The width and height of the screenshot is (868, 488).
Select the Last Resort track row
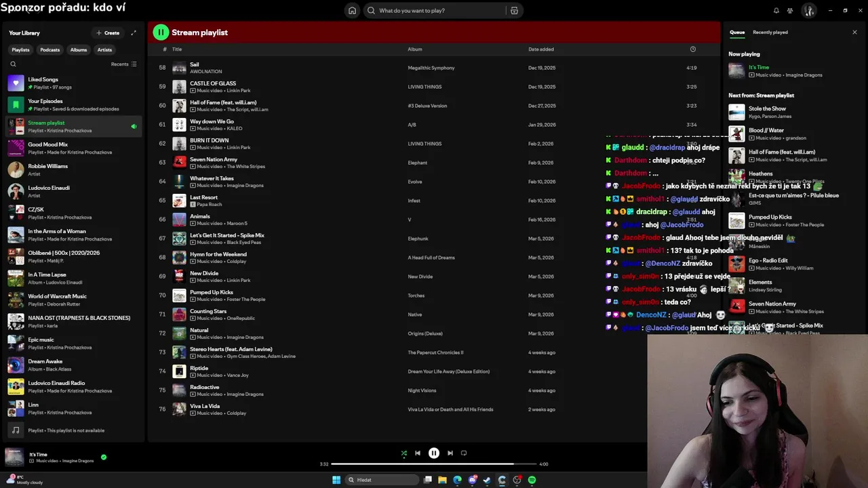434,201
